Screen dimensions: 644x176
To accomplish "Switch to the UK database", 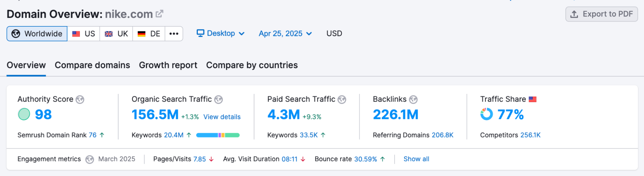I will [x=116, y=34].
